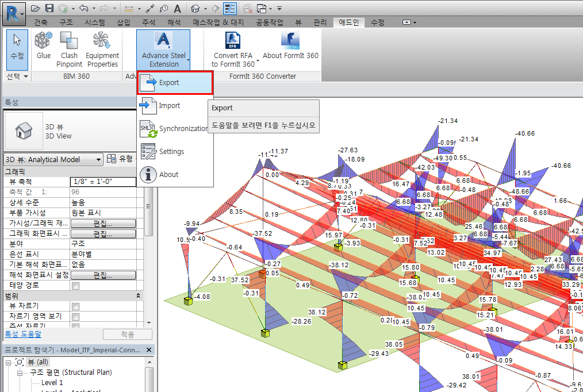Switch to the Structure ribbon tab
583x392 pixels.
66,22
